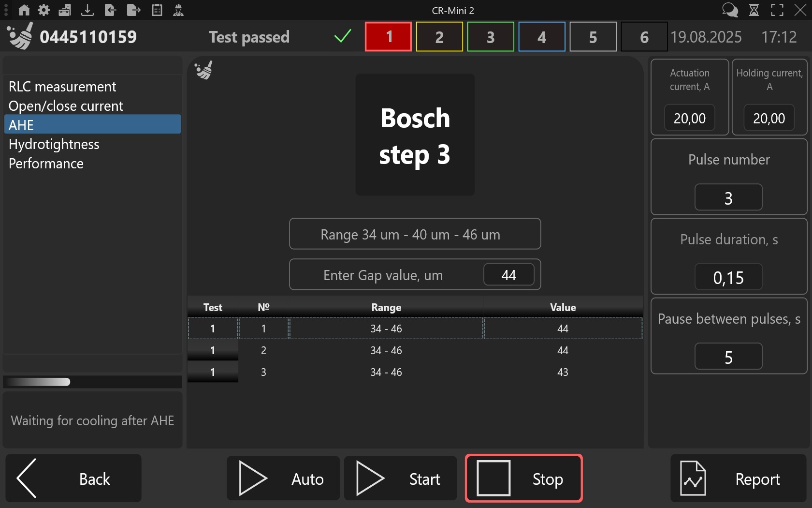
Task: Click the Back button
Action: tap(73, 478)
